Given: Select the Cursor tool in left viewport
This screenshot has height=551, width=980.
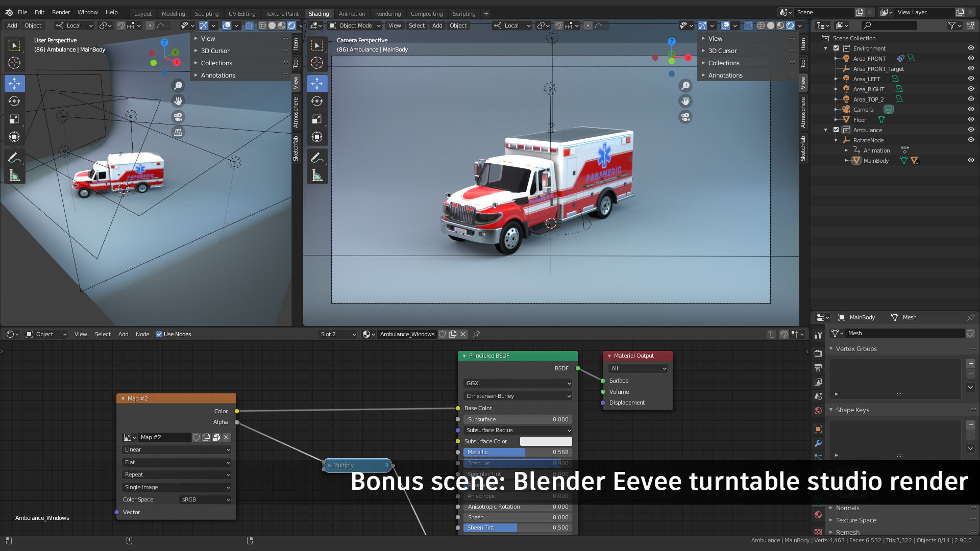Looking at the screenshot, I should 14,63.
